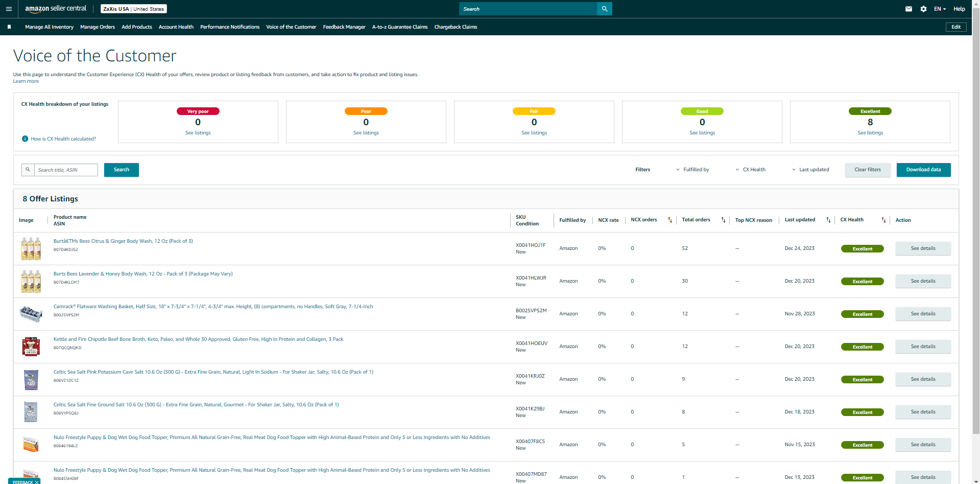980x484 pixels.
Task: Open Celtic Sea Salt Fine Ground thumbnail
Action: (x=31, y=412)
